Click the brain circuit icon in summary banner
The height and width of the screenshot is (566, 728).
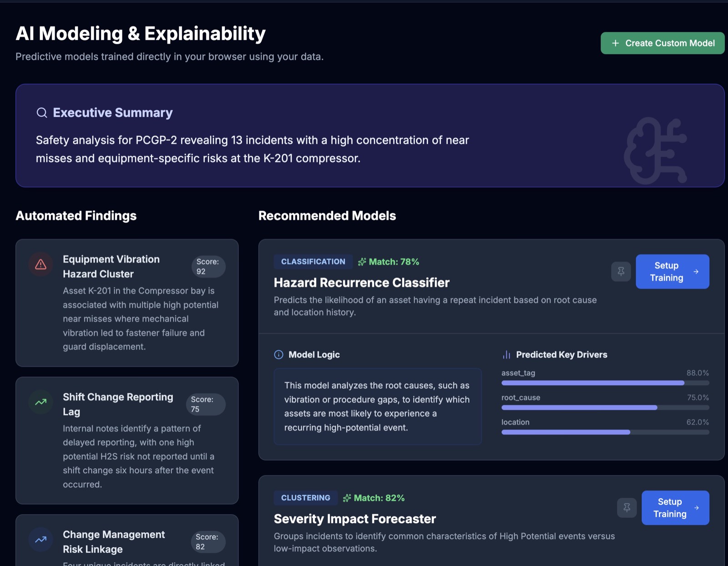tap(656, 150)
